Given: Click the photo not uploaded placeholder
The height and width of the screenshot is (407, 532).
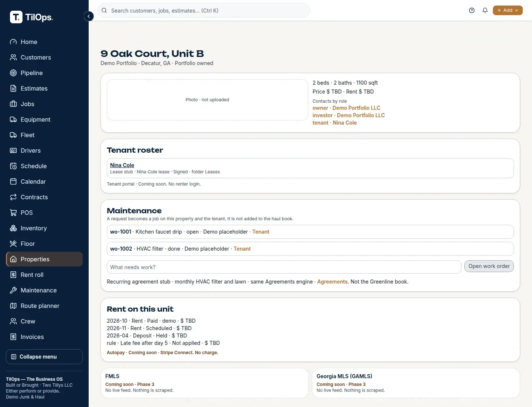Looking at the screenshot, I should tap(207, 100).
